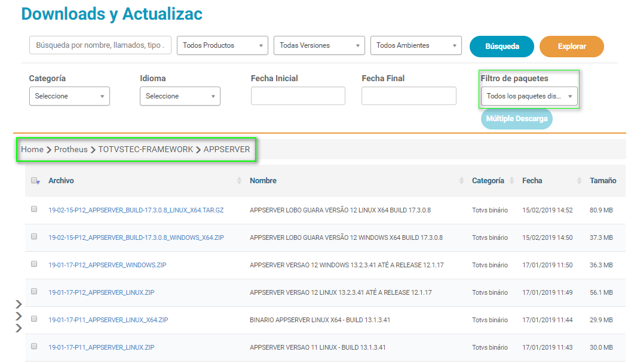Image resolution: width=628 pixels, height=364 pixels.
Task: Open the Filtro de paquetes dropdown
Action: (529, 96)
